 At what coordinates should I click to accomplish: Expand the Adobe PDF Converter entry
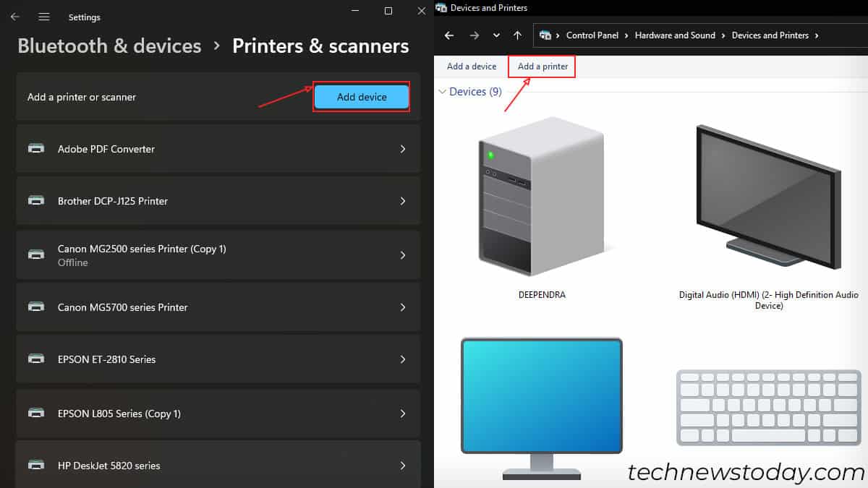218,149
